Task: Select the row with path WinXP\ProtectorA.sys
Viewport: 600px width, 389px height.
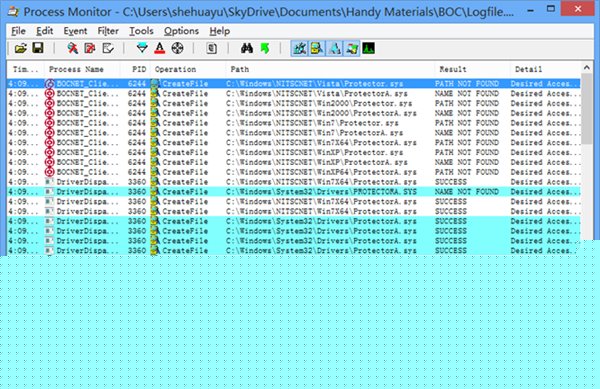Action: click(x=293, y=162)
